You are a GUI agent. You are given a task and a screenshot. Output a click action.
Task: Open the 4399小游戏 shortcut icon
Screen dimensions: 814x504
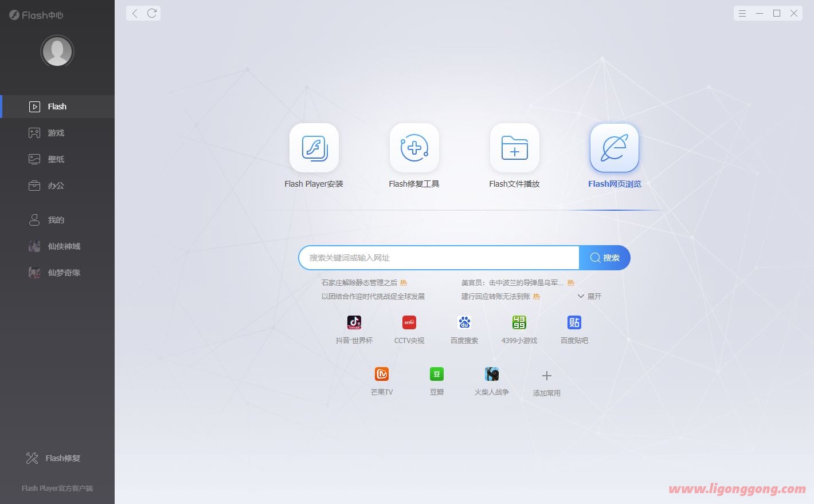coord(519,322)
